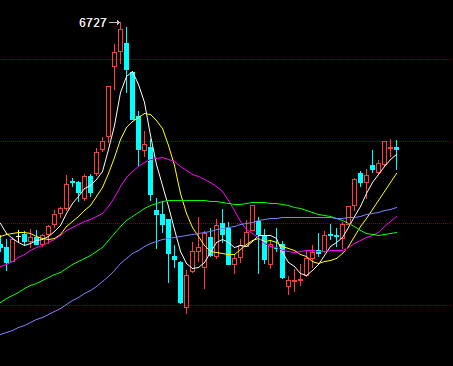This screenshot has width=453, height=366.
Task: Click the magenta moving average line at its crest
Action: point(162,158)
